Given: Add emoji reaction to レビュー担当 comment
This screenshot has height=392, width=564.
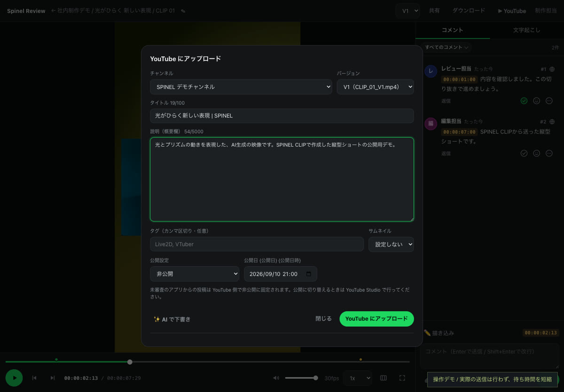Looking at the screenshot, I should tap(536, 101).
